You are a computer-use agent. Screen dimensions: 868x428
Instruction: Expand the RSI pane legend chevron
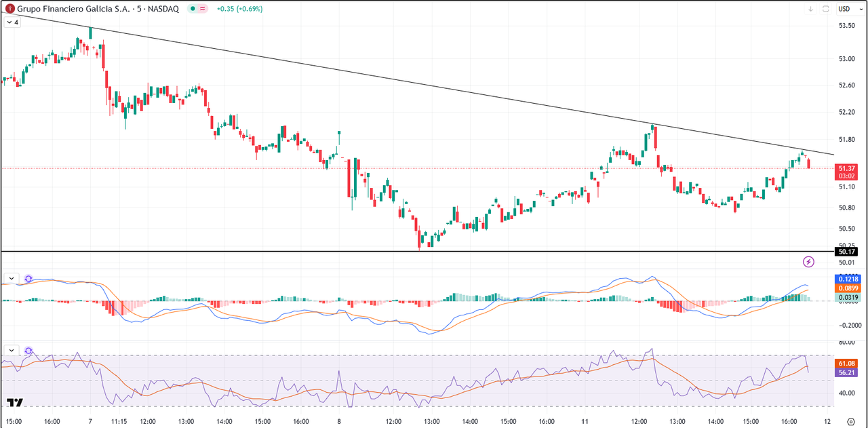pyautogui.click(x=12, y=350)
